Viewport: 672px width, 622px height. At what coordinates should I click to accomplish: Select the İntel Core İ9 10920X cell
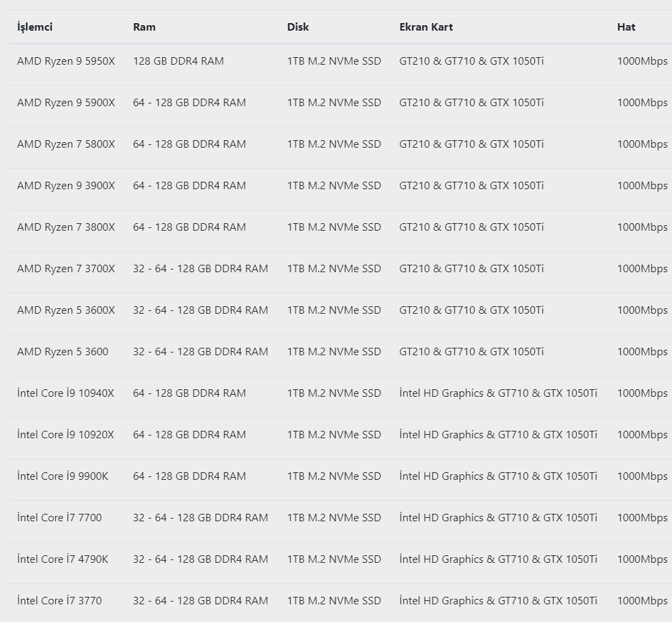[x=65, y=435]
